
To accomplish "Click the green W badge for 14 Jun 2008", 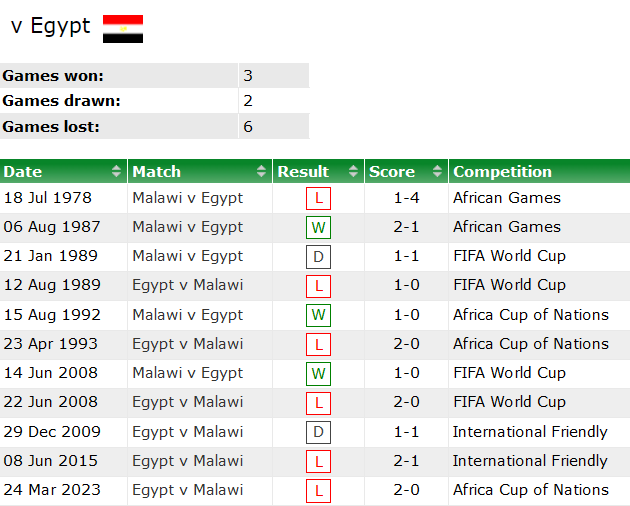I will point(318,373).
